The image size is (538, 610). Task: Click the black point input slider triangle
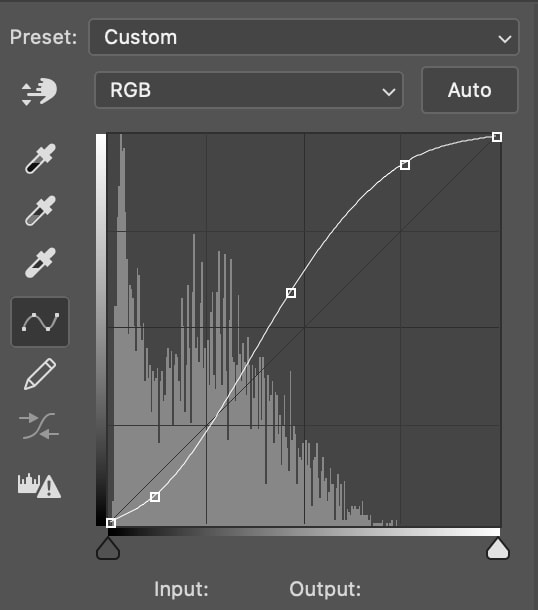point(108,548)
